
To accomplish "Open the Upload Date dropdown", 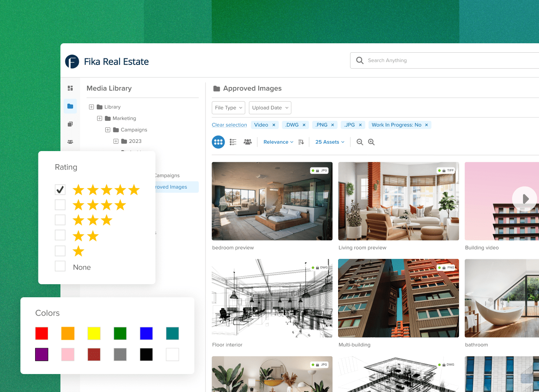I will [270, 108].
